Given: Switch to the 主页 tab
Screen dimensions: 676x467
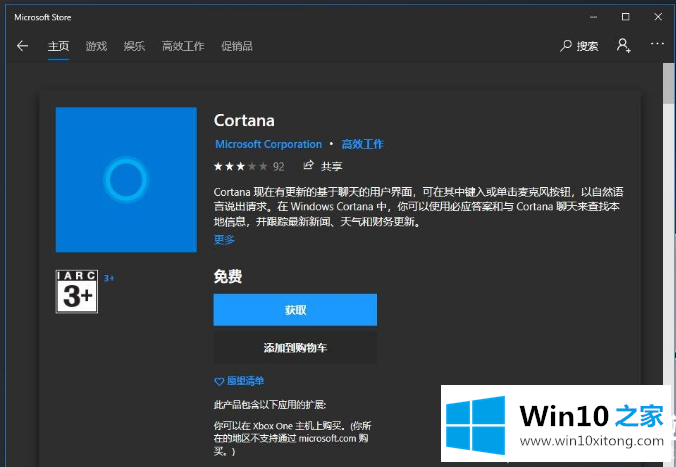Looking at the screenshot, I should pyautogui.click(x=58, y=46).
